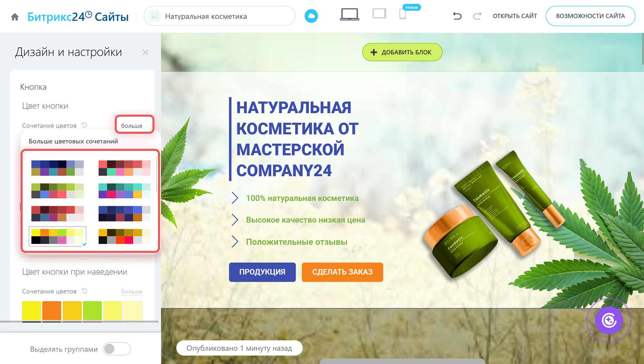Viewport: 644px width, 364px height.
Task: Expand больше under hover button color
Action: click(x=132, y=292)
